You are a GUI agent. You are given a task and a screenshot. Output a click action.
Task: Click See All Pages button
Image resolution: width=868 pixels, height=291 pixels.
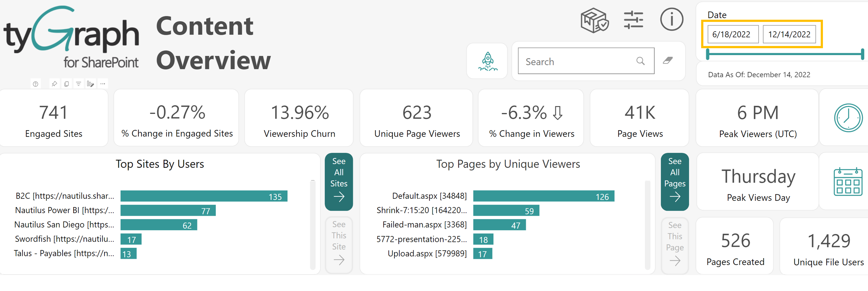(675, 181)
